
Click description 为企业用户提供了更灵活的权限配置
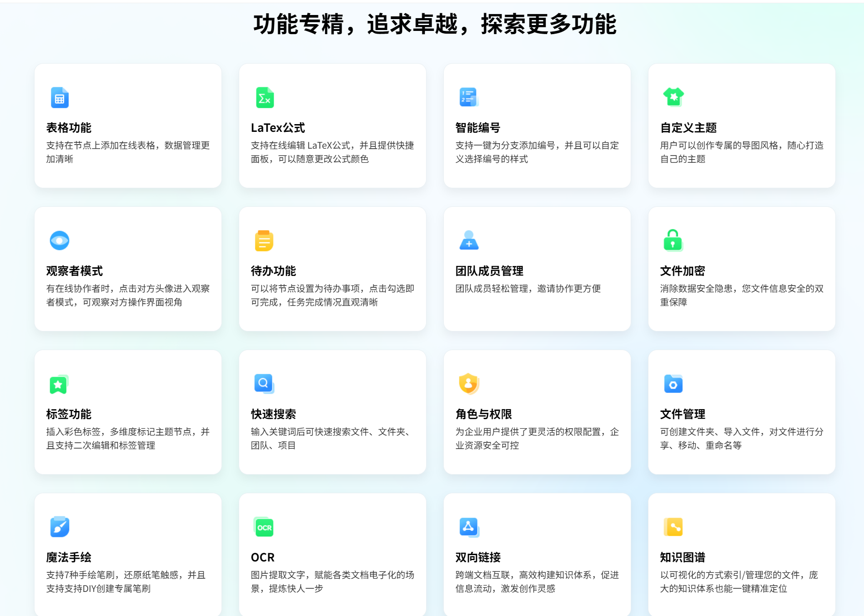click(x=528, y=432)
